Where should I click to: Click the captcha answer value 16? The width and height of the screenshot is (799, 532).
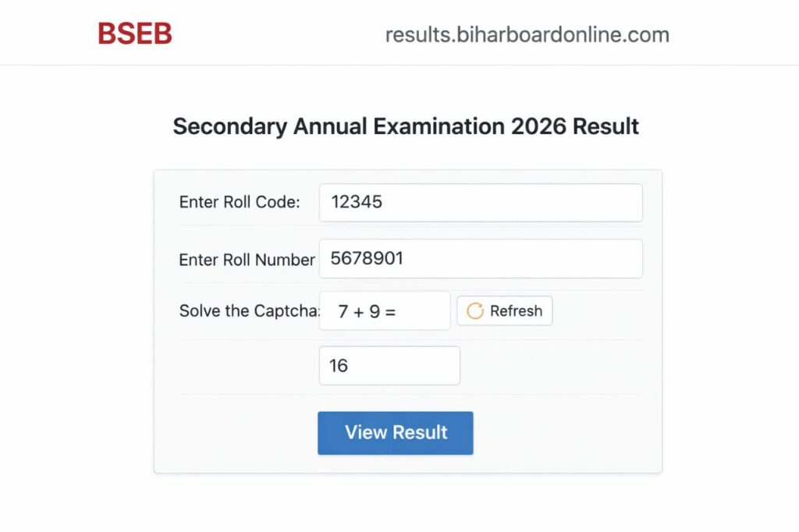(x=339, y=365)
